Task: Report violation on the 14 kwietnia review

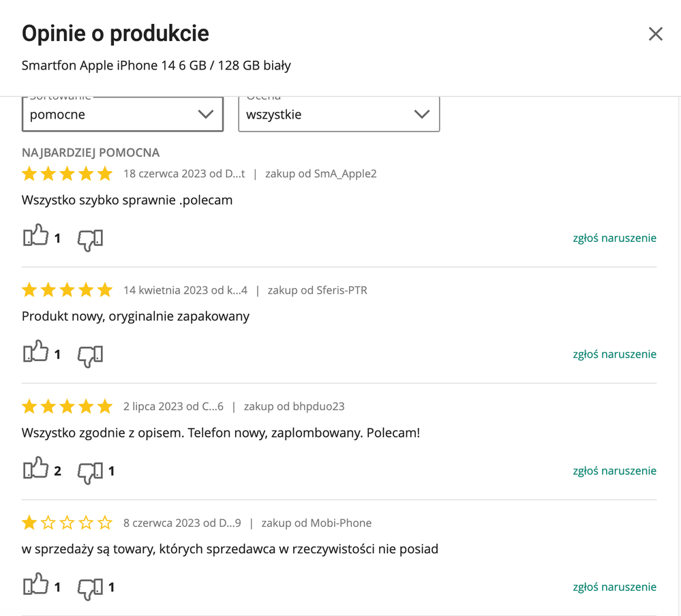Action: pos(615,354)
